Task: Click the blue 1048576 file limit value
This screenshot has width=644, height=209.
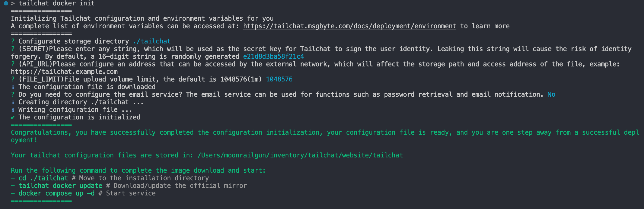Action: tap(279, 79)
